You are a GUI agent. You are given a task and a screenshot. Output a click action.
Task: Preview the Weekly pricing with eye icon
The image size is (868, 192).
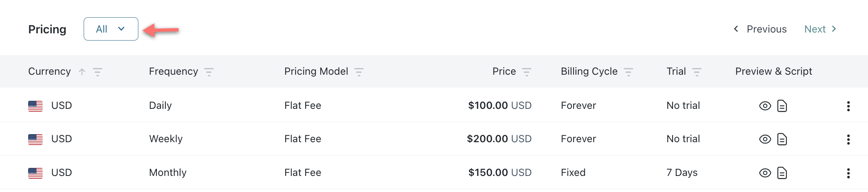click(765, 139)
